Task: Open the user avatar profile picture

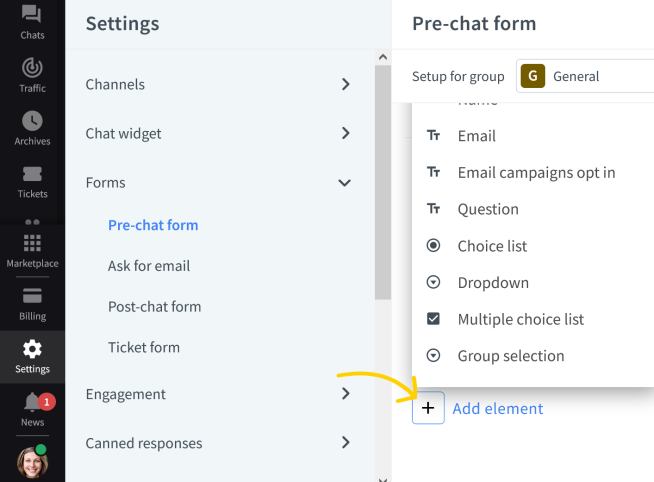Action: [x=33, y=462]
